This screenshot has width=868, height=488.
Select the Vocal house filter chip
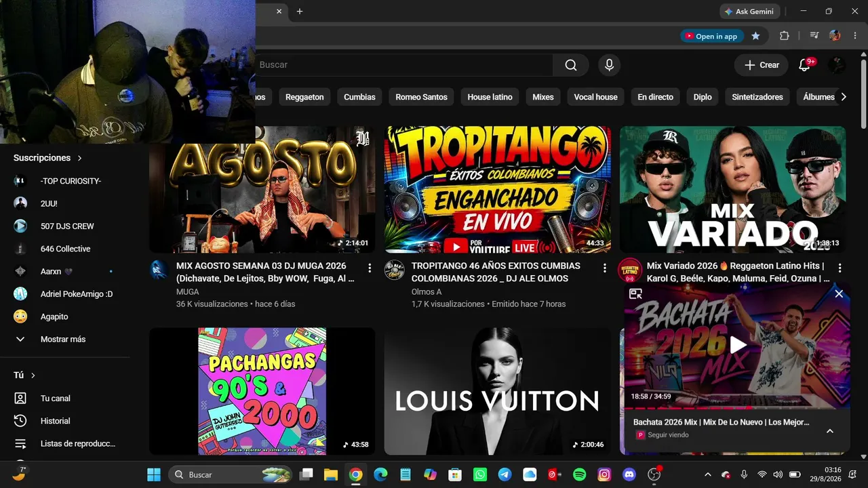595,97
